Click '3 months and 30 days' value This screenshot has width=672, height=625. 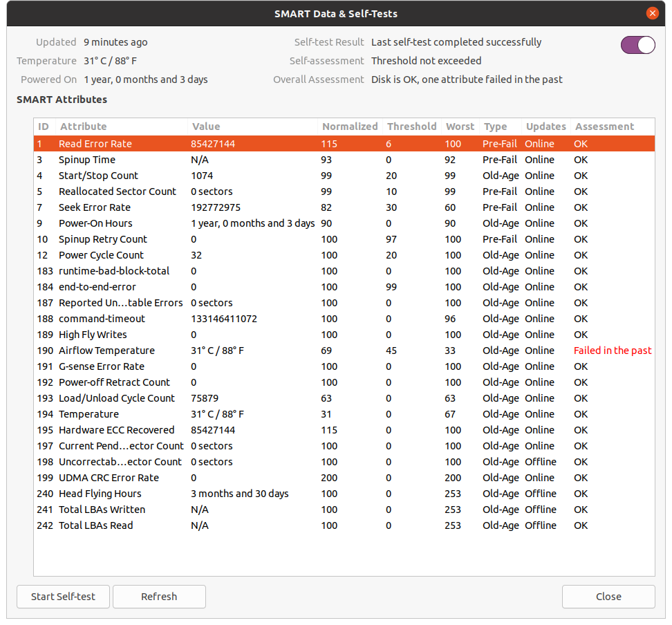coord(240,494)
